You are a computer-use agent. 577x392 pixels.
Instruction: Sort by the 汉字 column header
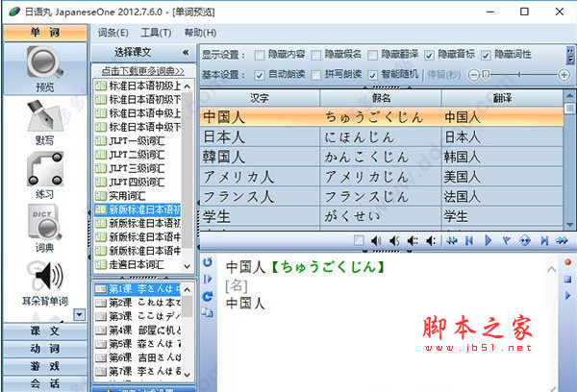260,98
